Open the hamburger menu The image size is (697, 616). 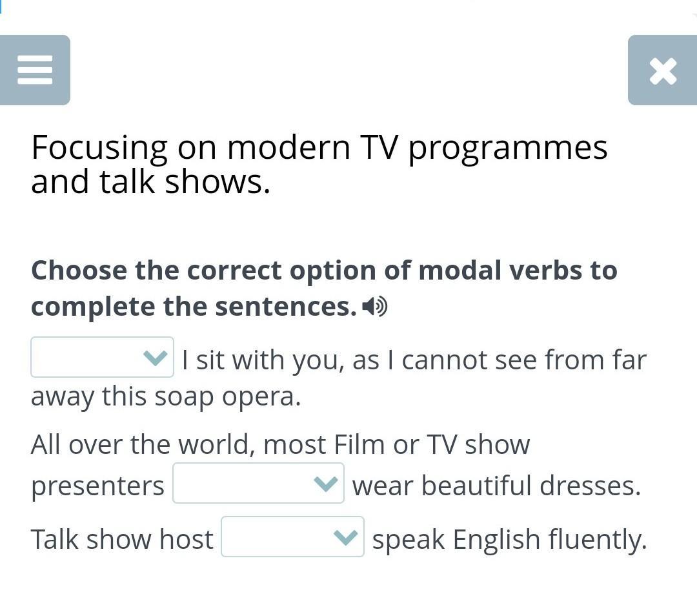click(x=35, y=70)
